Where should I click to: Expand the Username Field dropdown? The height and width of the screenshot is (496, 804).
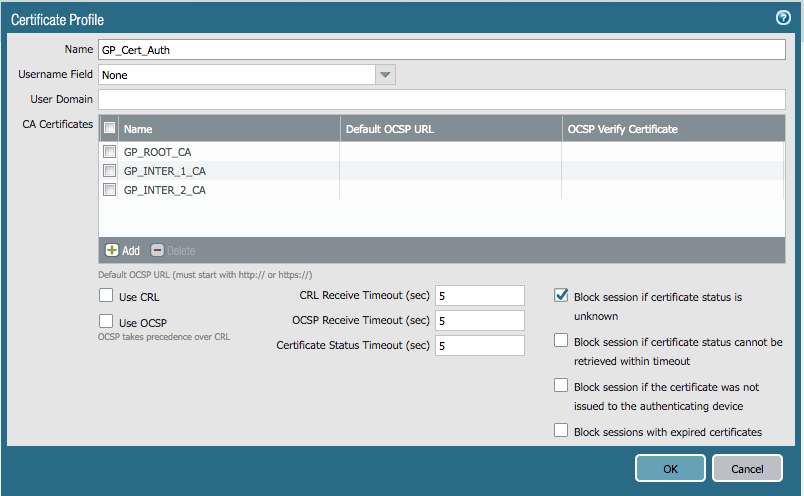coord(385,74)
